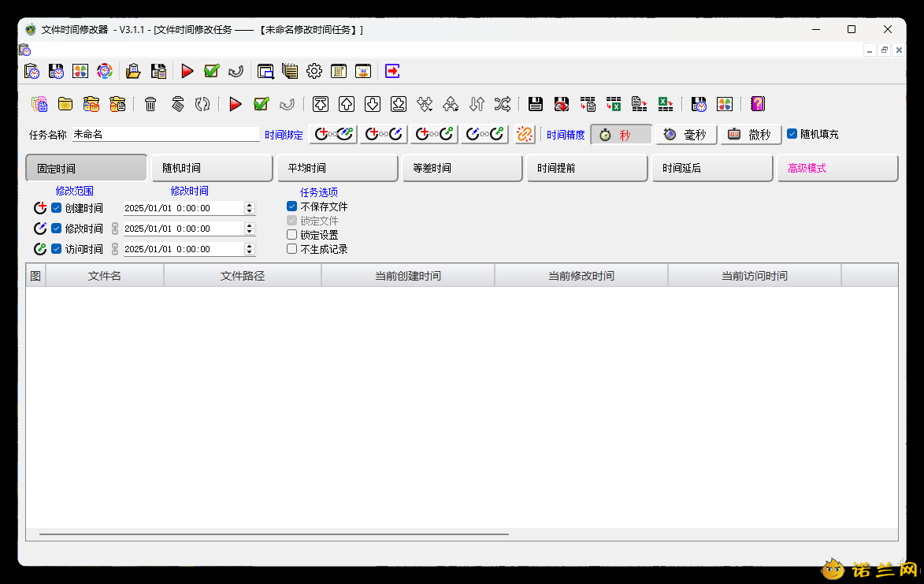This screenshot has width=924, height=584.
Task: Click the trash can delete icon
Action: (x=150, y=104)
